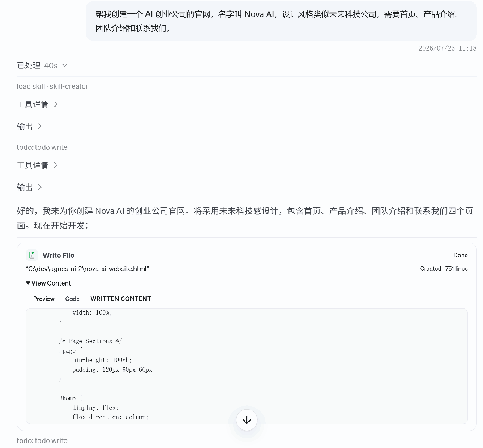Click the first todo write label

pyautogui.click(x=42, y=147)
